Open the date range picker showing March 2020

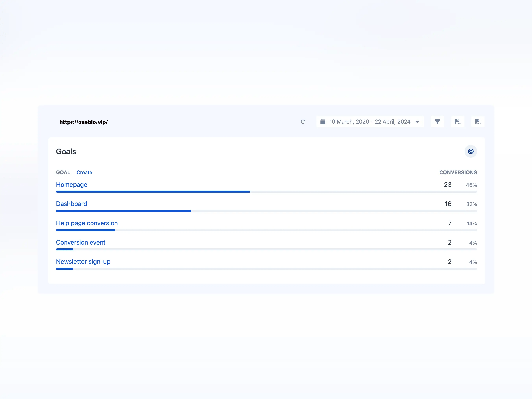pos(370,122)
